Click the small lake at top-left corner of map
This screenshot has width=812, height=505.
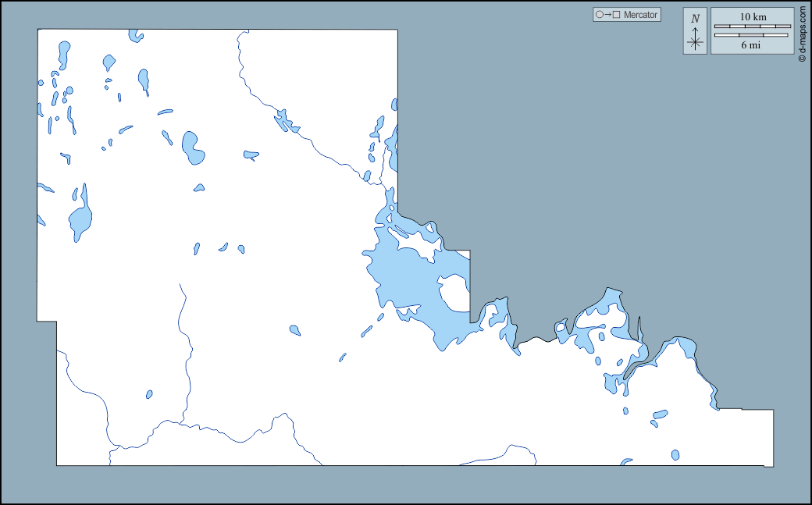[63, 53]
